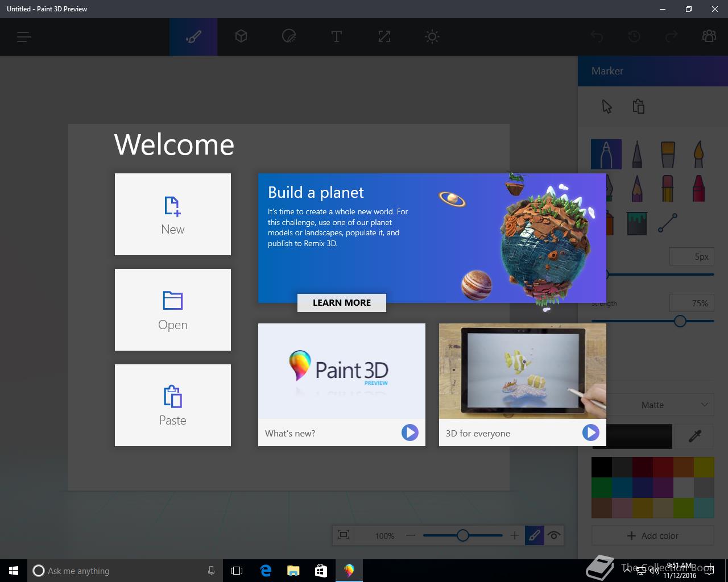Viewport: 728px width, 582px height.
Task: Select the Marker tool
Action: [606, 155]
